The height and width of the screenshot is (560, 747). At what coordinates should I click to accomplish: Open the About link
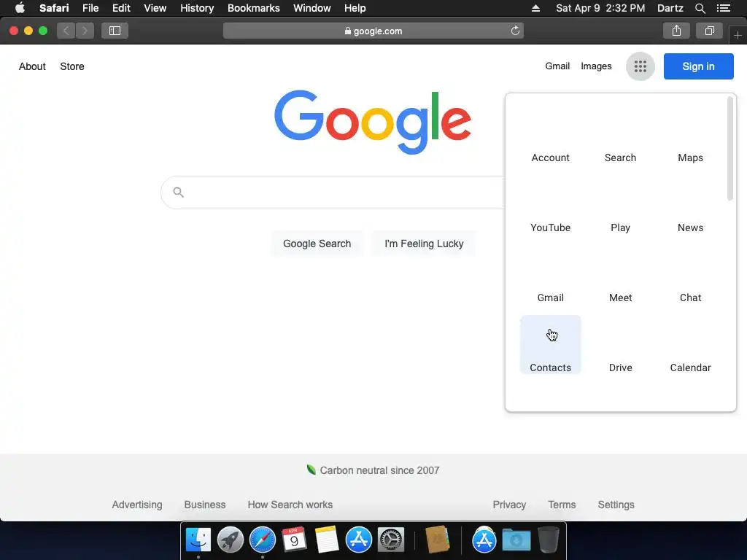[x=32, y=66]
